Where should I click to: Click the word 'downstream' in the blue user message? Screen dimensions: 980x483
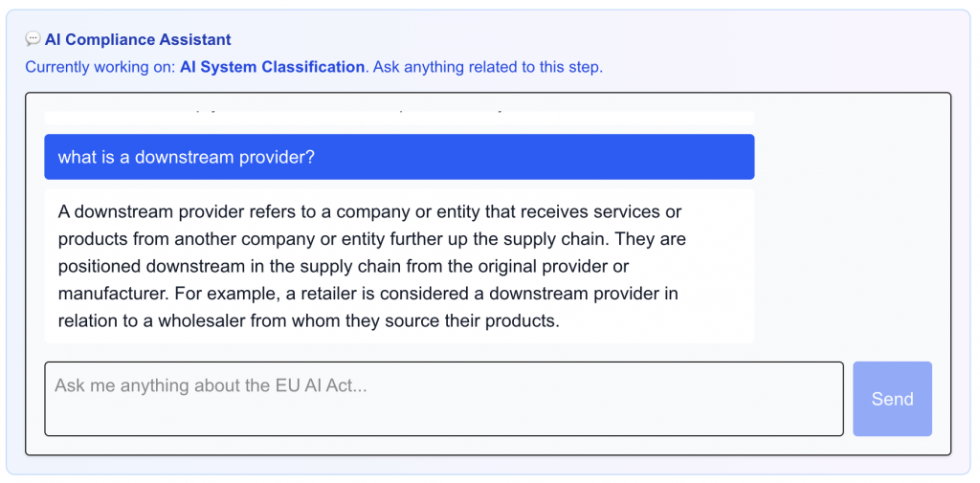pyautogui.click(x=179, y=157)
